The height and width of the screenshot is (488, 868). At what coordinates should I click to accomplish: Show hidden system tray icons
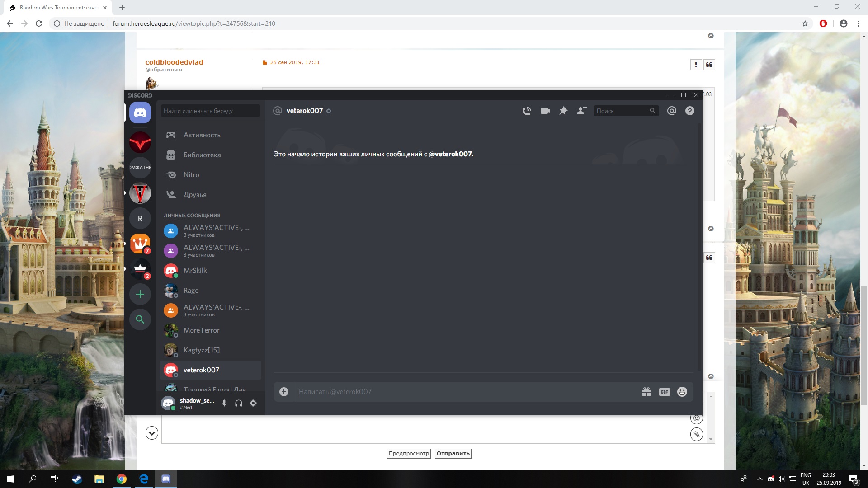759,479
